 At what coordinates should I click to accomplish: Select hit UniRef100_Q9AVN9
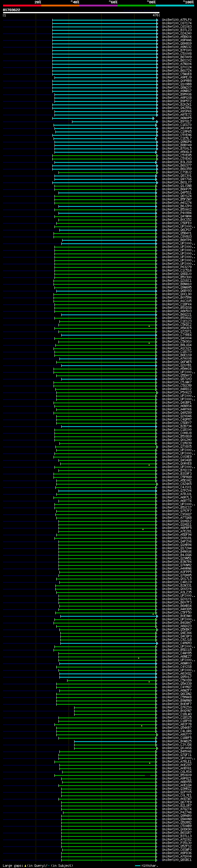(x=176, y=819)
